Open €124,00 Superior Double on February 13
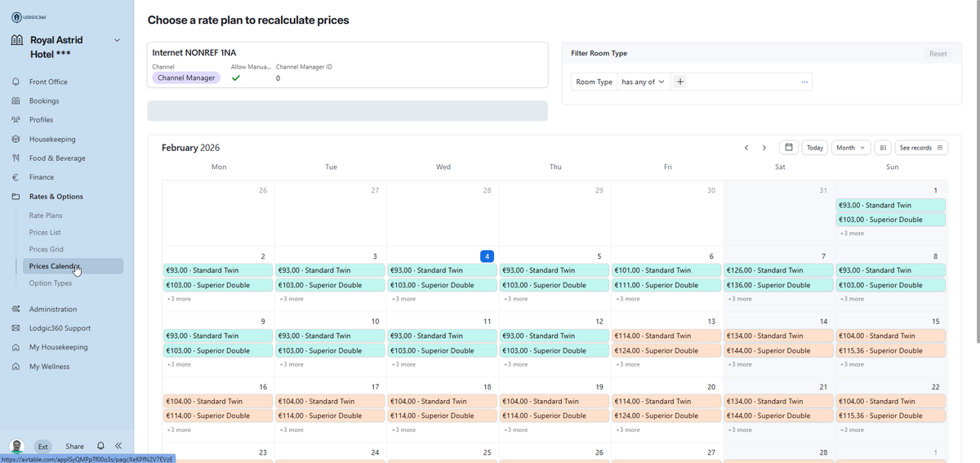 [x=667, y=350]
